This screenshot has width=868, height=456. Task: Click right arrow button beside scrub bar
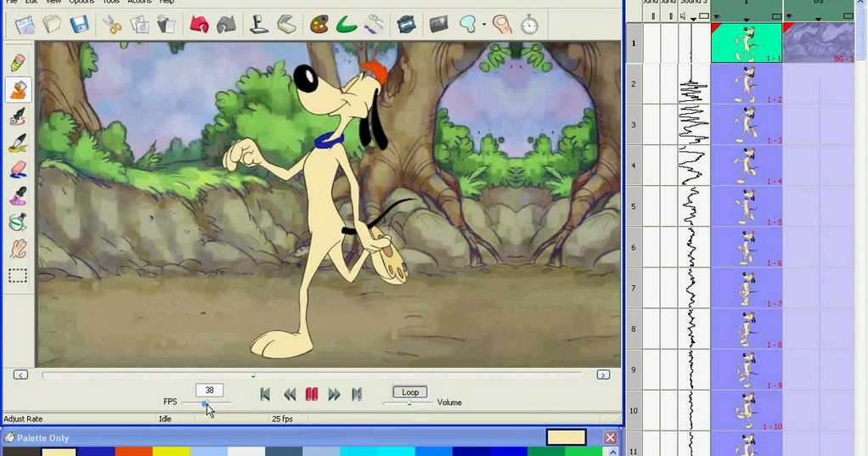(x=603, y=375)
